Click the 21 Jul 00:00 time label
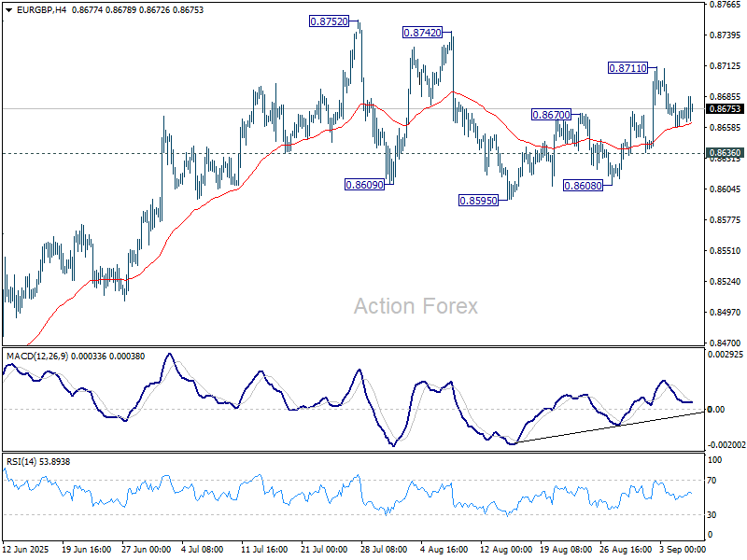Image resolution: width=747 pixels, height=560 pixels. 324,549
